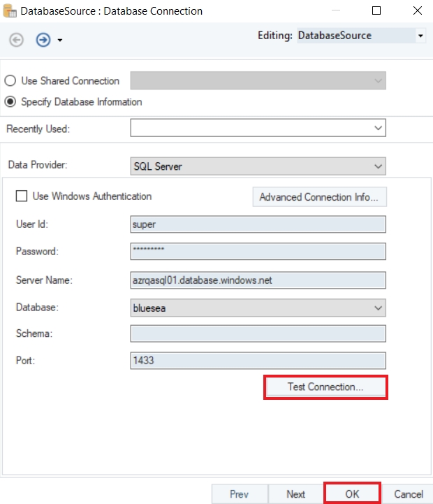Click Advanced Connection Info button
This screenshot has height=504, width=433.
(x=318, y=197)
